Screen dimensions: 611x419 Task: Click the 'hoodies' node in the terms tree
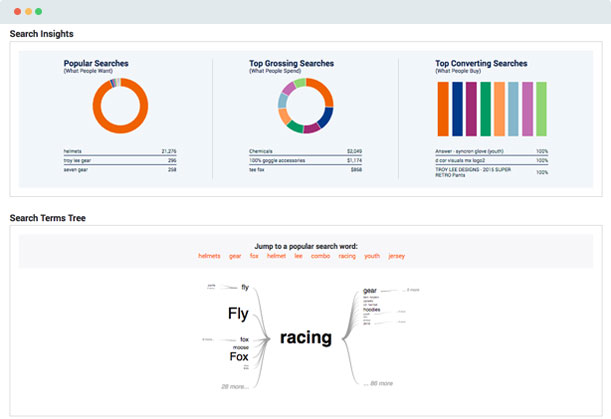click(372, 309)
